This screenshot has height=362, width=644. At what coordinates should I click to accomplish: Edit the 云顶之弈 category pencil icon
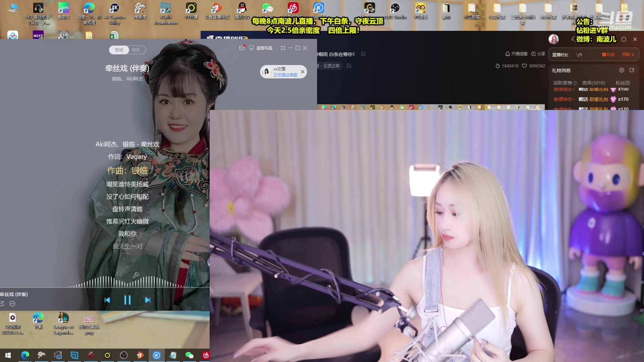(x=349, y=66)
